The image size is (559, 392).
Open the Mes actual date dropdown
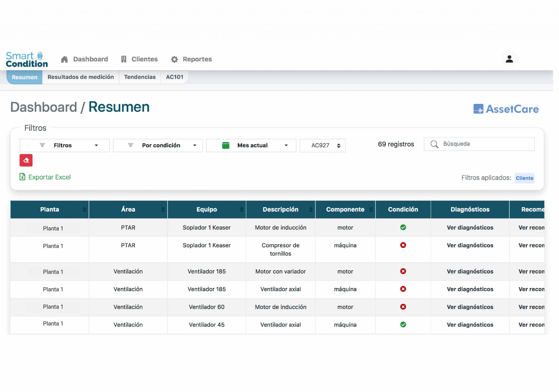click(251, 145)
